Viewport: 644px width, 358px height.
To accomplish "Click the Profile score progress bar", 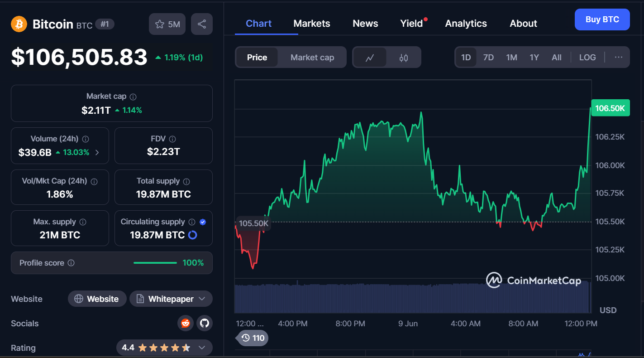I will (155, 263).
